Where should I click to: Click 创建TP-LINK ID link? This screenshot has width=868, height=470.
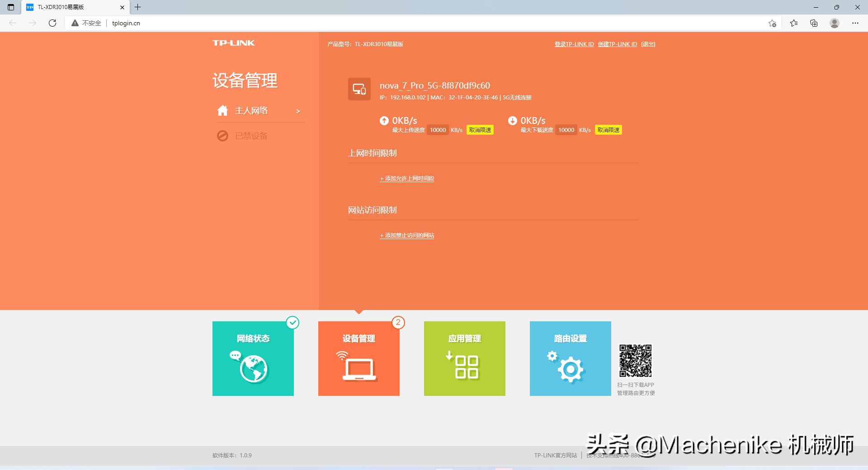click(x=617, y=44)
